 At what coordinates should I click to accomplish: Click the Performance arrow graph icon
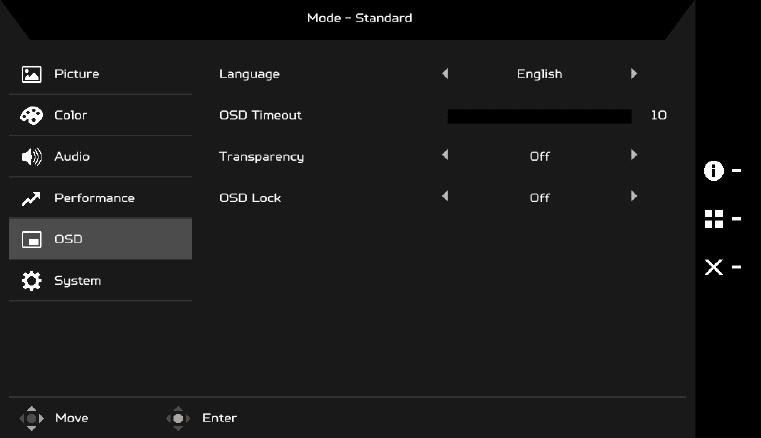coord(31,199)
